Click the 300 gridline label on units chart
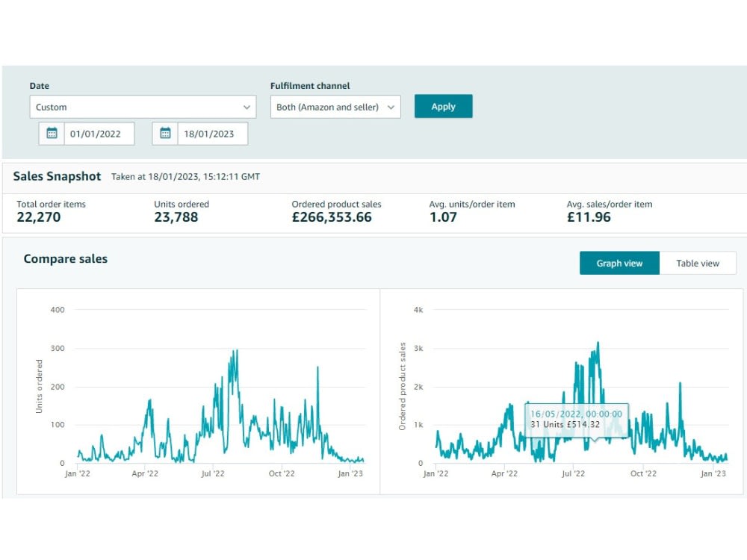The height and width of the screenshot is (560, 747). (58, 348)
